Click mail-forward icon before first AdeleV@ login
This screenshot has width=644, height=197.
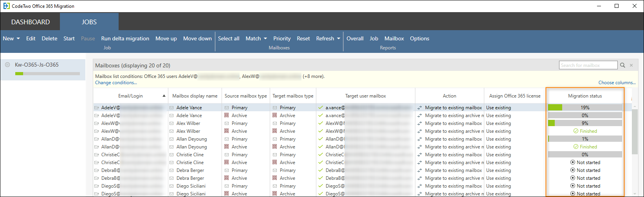97,108
